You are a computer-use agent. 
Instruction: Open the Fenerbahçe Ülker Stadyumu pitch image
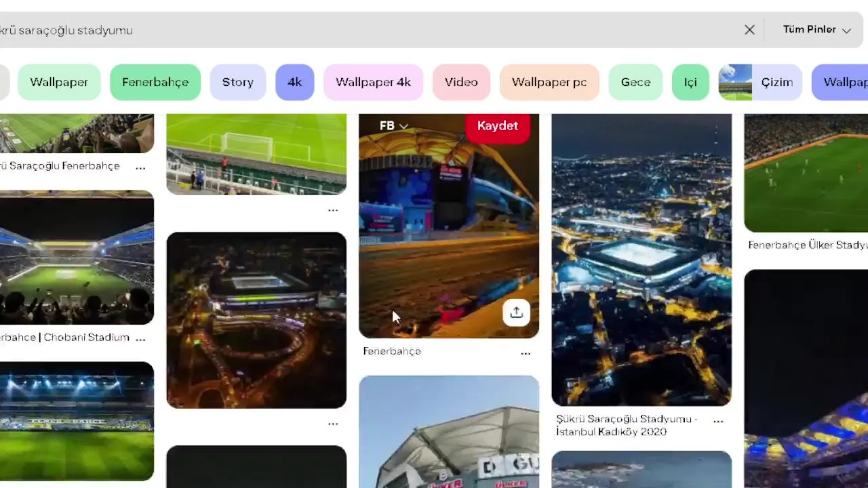[806, 173]
